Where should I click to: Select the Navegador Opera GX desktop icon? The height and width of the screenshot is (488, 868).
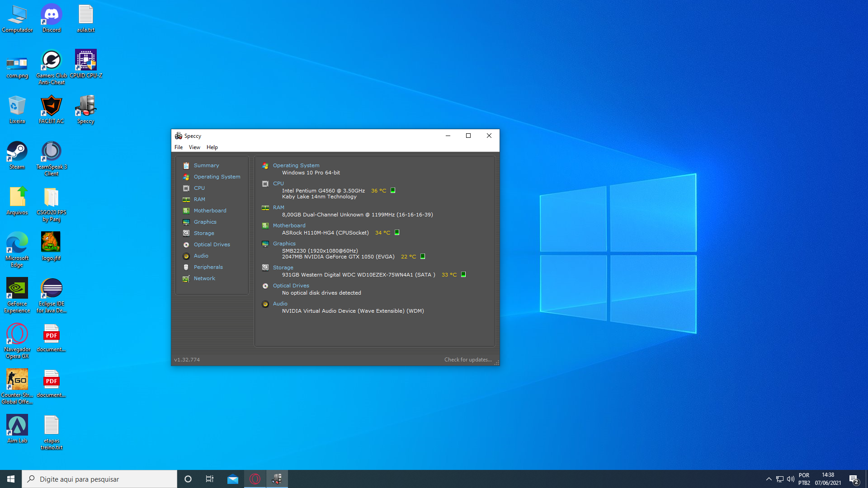pyautogui.click(x=17, y=341)
